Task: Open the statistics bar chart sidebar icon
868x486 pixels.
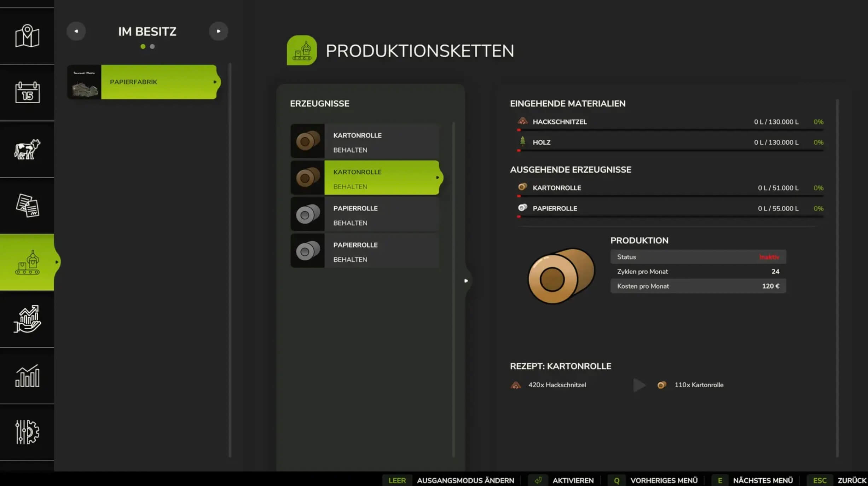Action: [27, 376]
